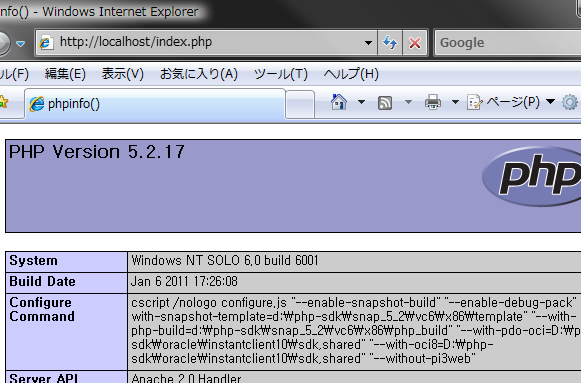This screenshot has width=581, height=383.
Task: Click the Jan 6 2011 17:26:08 value
Action: [184, 282]
